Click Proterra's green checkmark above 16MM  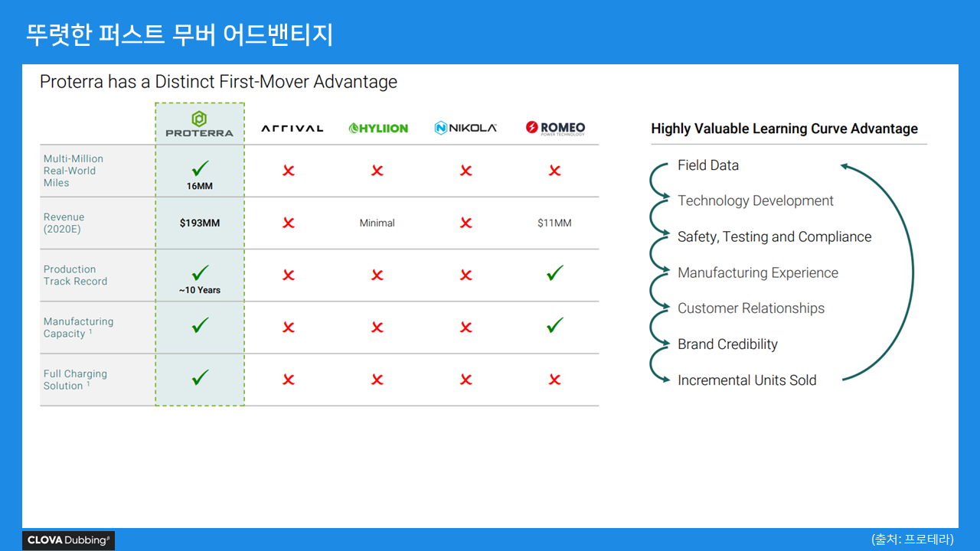pyautogui.click(x=200, y=168)
